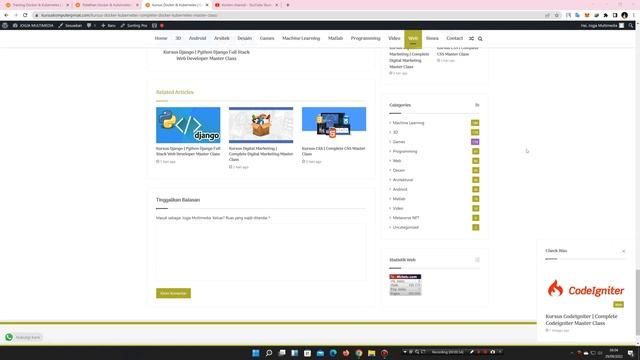Click the admin bar search magnifier
This screenshot has width=640, height=360.
click(x=631, y=25)
